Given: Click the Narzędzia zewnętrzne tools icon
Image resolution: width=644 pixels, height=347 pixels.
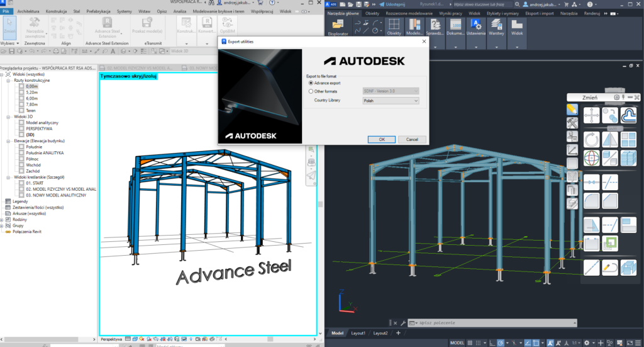Looking at the screenshot, I should pos(35,27).
